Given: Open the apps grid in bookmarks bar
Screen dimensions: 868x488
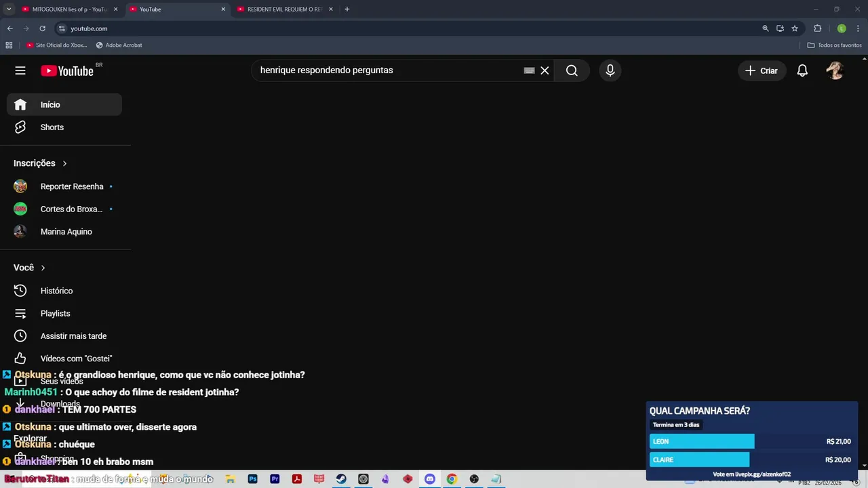Looking at the screenshot, I should coord(9,45).
